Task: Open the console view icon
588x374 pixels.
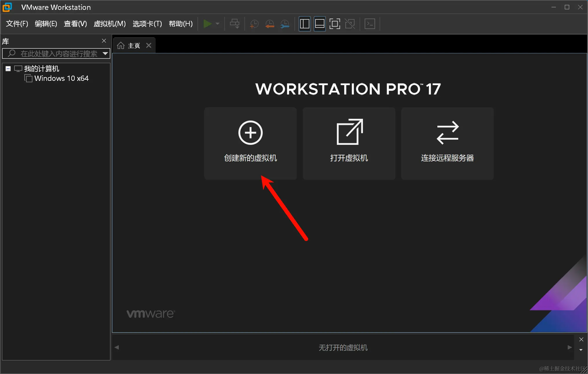Action: 370,24
